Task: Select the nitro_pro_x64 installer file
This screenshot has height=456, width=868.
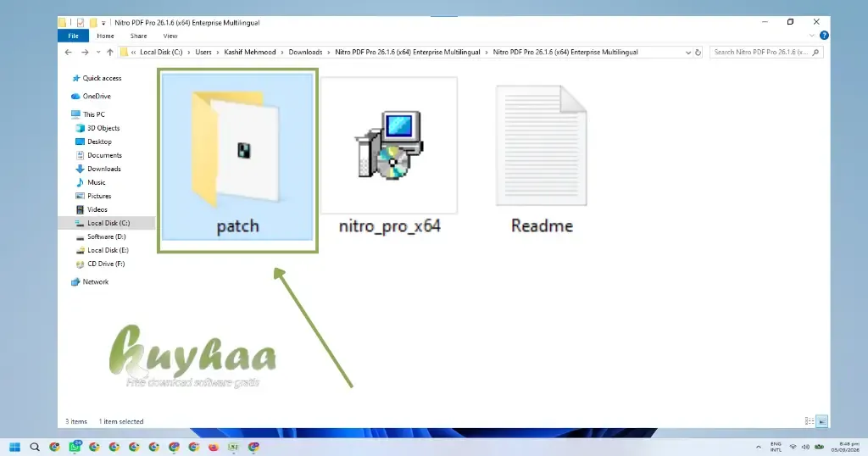Action: 389,157
